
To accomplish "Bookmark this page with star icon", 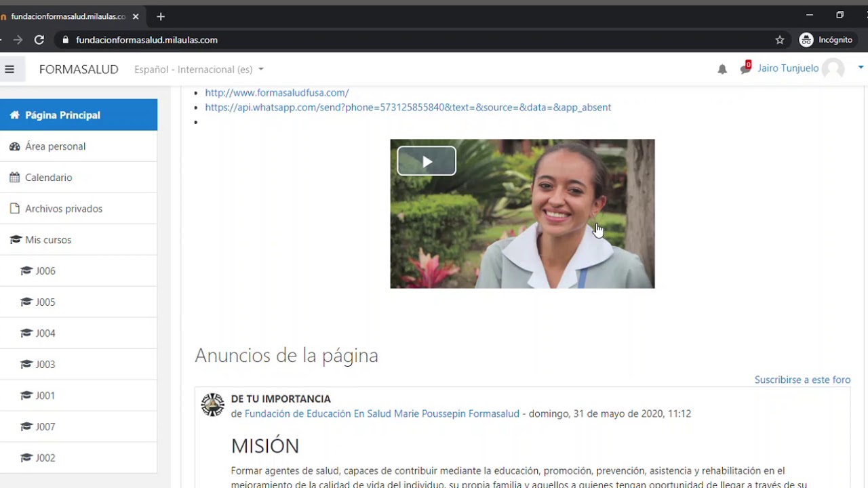I will click(x=780, y=40).
